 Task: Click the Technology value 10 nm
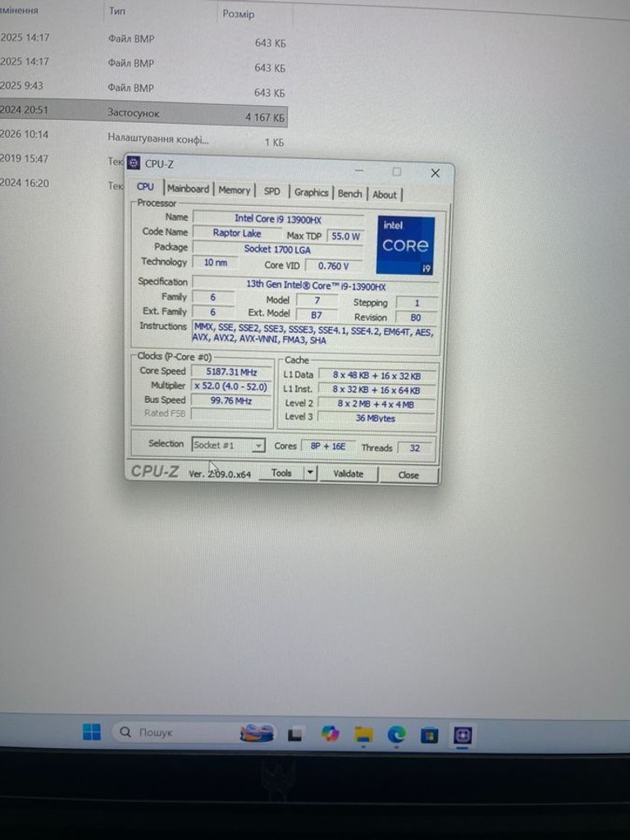[x=216, y=262]
